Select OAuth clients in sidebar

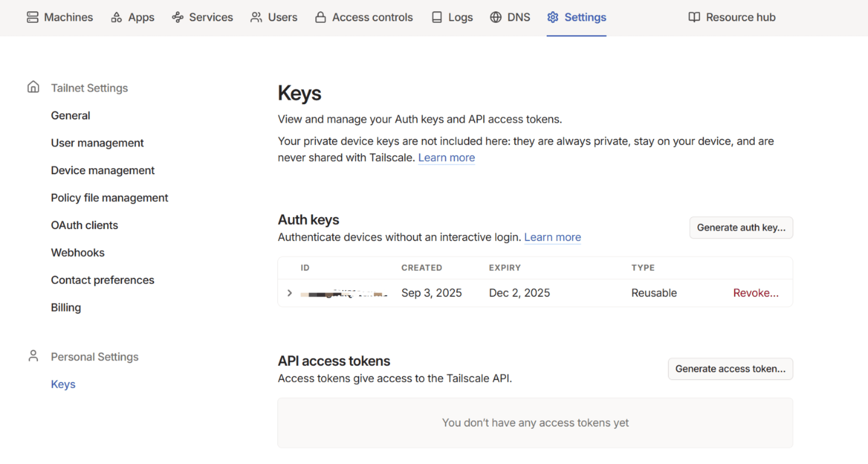coord(84,225)
